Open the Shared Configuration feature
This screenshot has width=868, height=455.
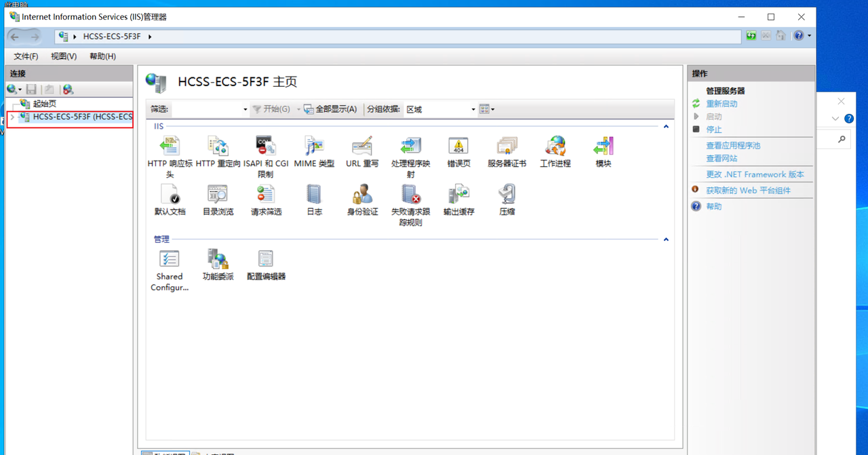click(x=170, y=270)
